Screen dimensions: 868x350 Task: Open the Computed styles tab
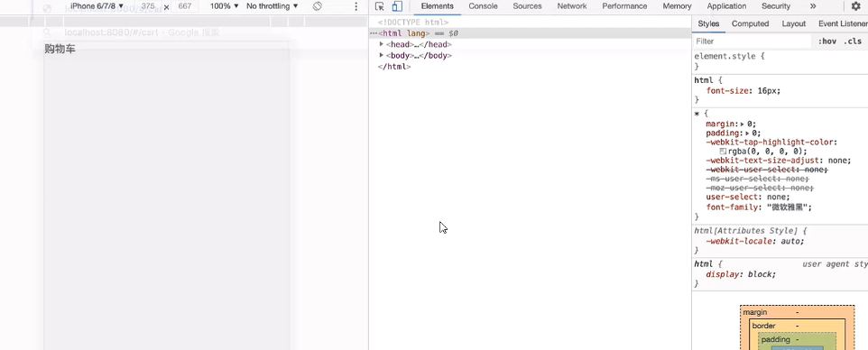tap(750, 23)
